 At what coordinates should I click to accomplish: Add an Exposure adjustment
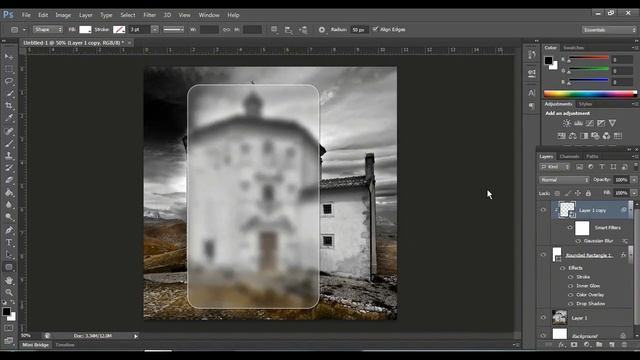click(601, 123)
